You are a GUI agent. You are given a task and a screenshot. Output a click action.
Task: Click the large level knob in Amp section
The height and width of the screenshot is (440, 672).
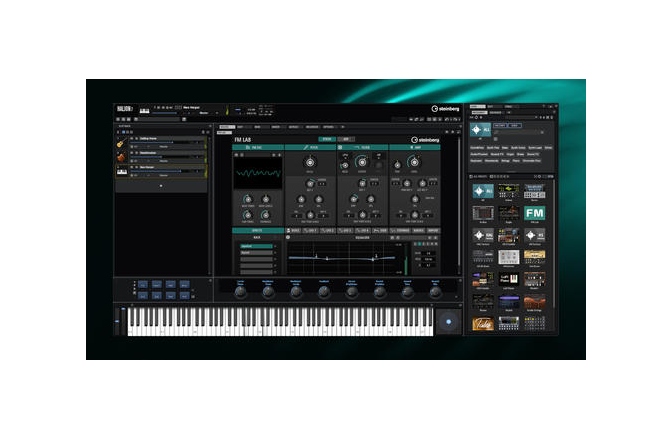(x=414, y=162)
